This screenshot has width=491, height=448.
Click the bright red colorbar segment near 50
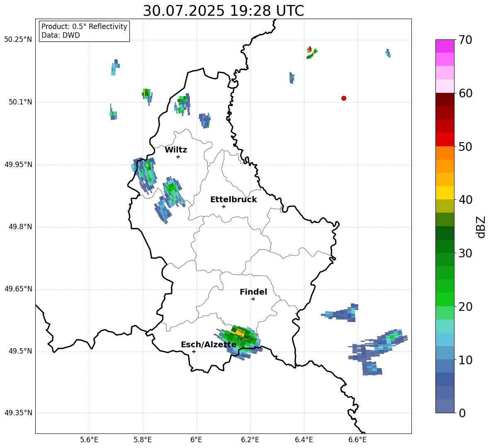445,140
